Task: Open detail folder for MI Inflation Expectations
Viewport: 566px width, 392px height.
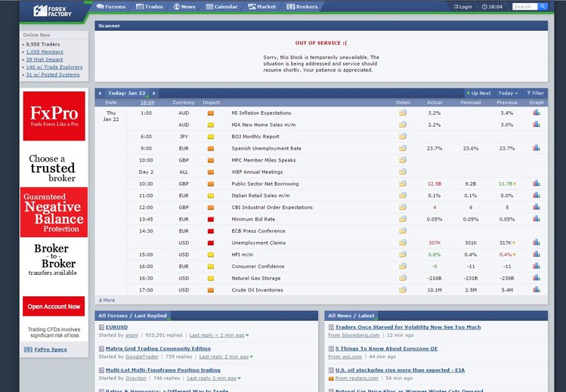Action: coord(403,113)
